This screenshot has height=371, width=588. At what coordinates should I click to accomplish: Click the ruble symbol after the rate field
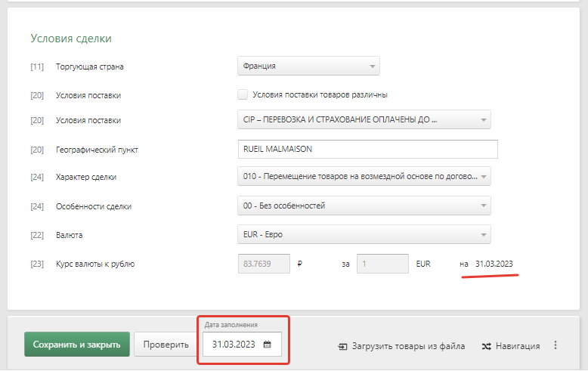[x=299, y=264]
